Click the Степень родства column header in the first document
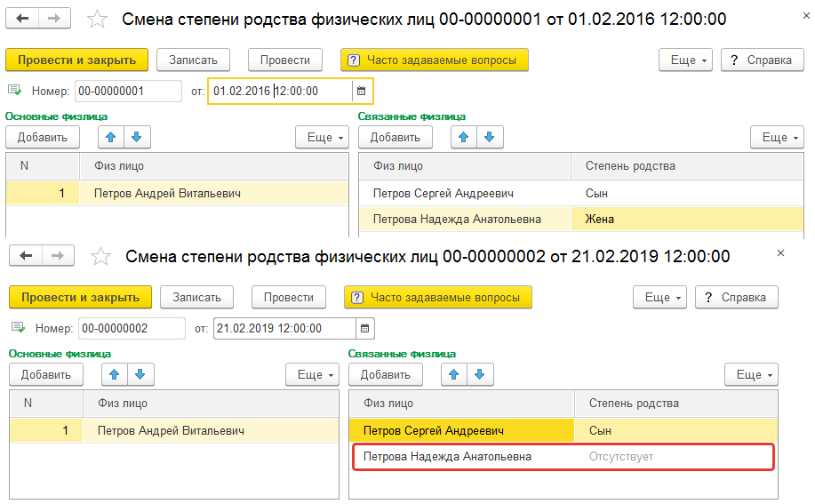Viewport: 815px width, 504px height. pos(629,166)
